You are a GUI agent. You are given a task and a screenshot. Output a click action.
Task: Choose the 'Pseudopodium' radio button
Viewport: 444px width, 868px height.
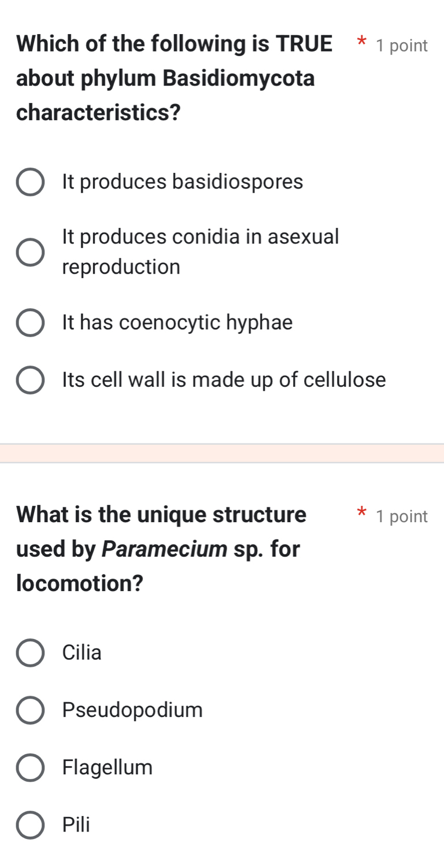point(30,710)
